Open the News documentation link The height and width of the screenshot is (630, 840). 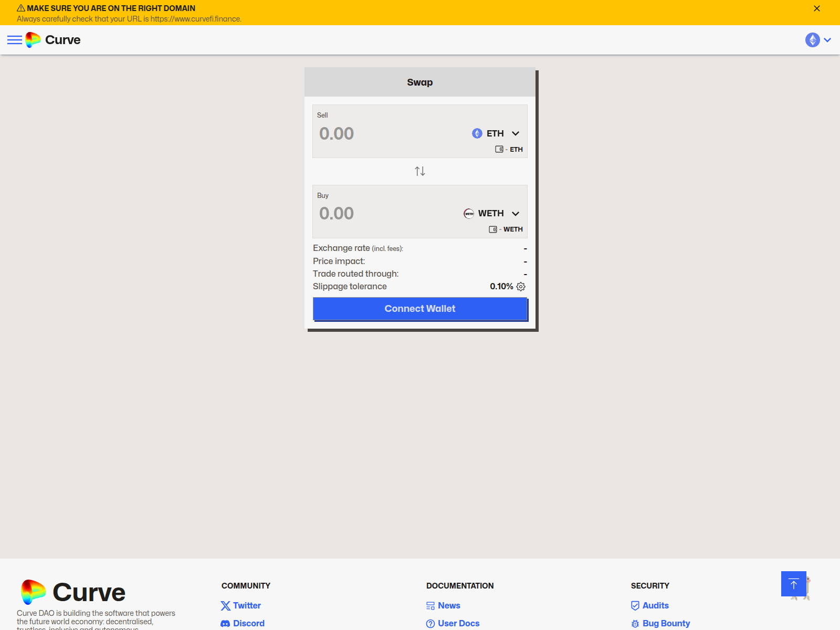coord(444,605)
